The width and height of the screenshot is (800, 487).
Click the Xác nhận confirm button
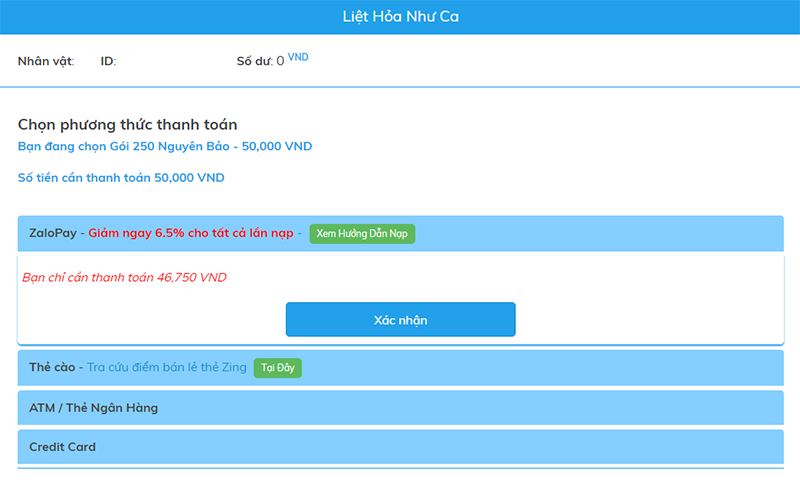click(x=401, y=319)
